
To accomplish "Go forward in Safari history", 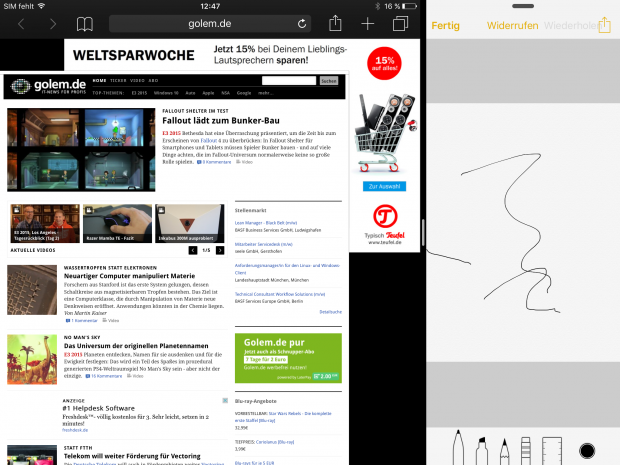I will click(x=53, y=24).
